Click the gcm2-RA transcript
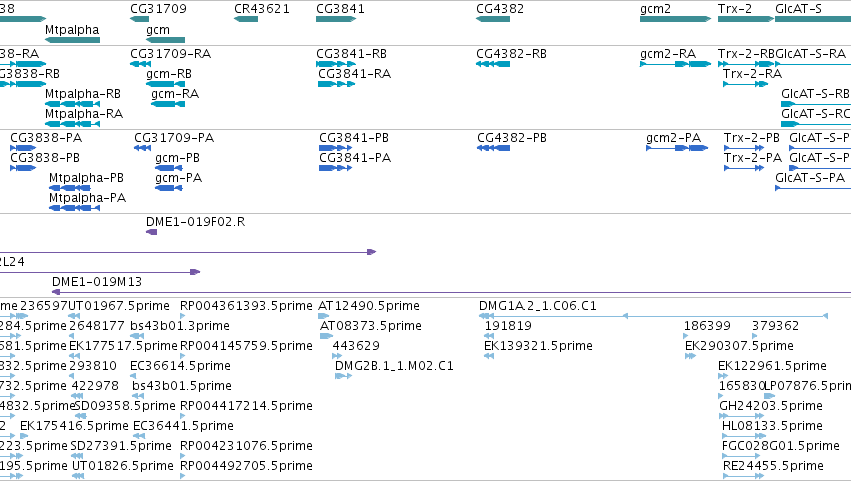The height and width of the screenshot is (481, 851). coord(675,64)
